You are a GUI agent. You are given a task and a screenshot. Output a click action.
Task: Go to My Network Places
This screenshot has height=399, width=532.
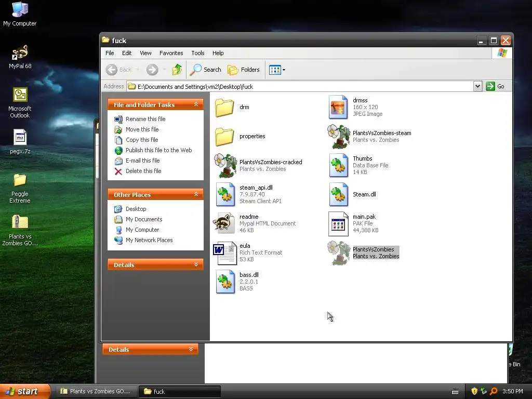(149, 240)
